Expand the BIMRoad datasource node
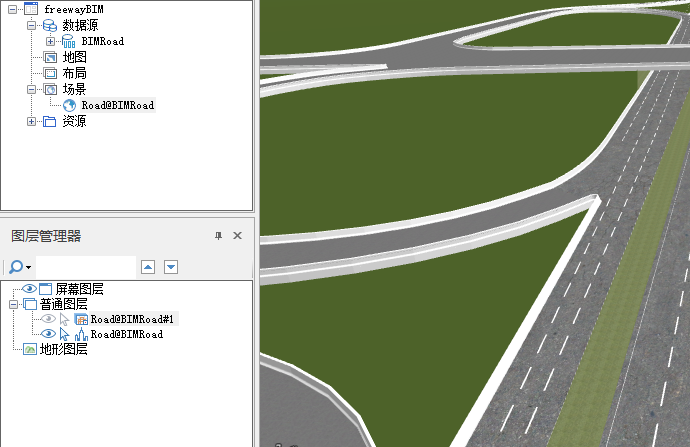 coord(50,41)
